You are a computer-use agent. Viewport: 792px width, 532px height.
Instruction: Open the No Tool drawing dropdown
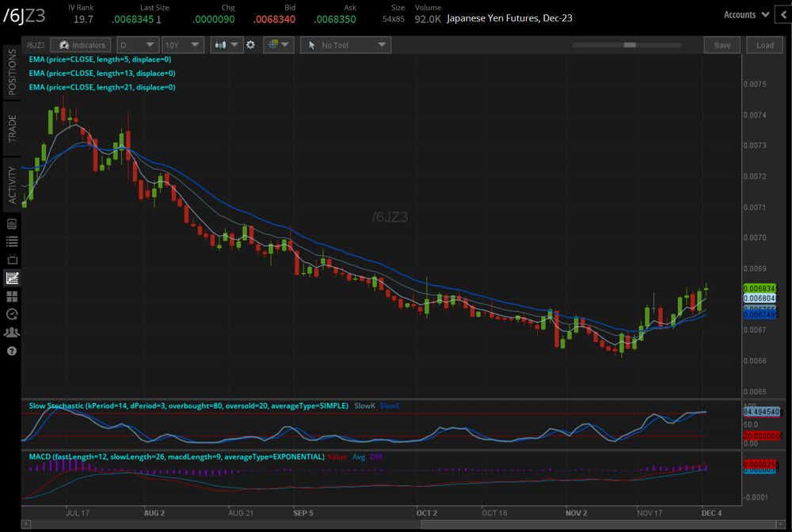pyautogui.click(x=345, y=45)
